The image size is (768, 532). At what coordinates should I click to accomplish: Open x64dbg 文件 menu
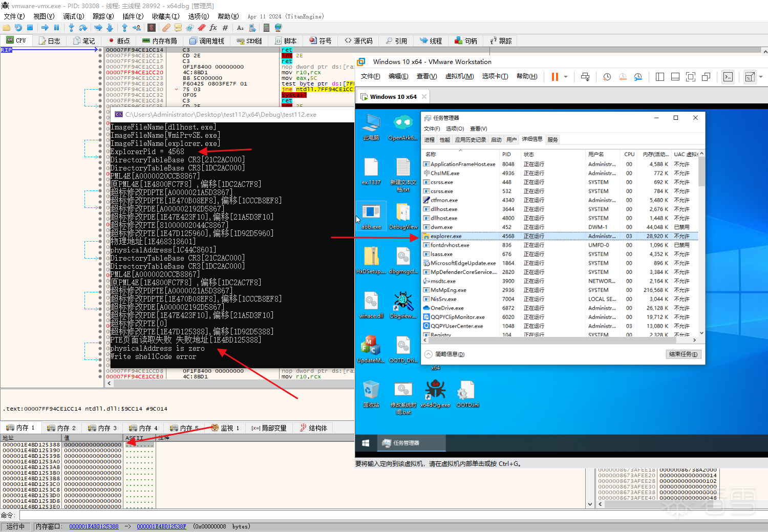pos(14,16)
